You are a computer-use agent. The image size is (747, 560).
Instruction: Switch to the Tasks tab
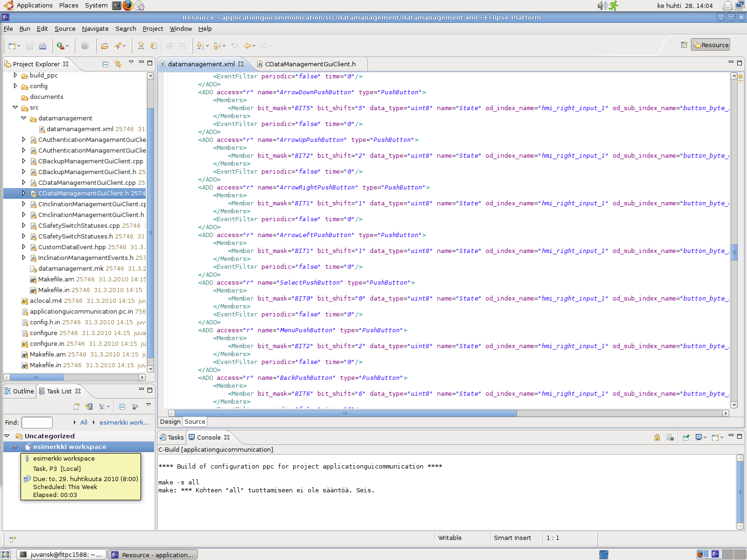172,437
